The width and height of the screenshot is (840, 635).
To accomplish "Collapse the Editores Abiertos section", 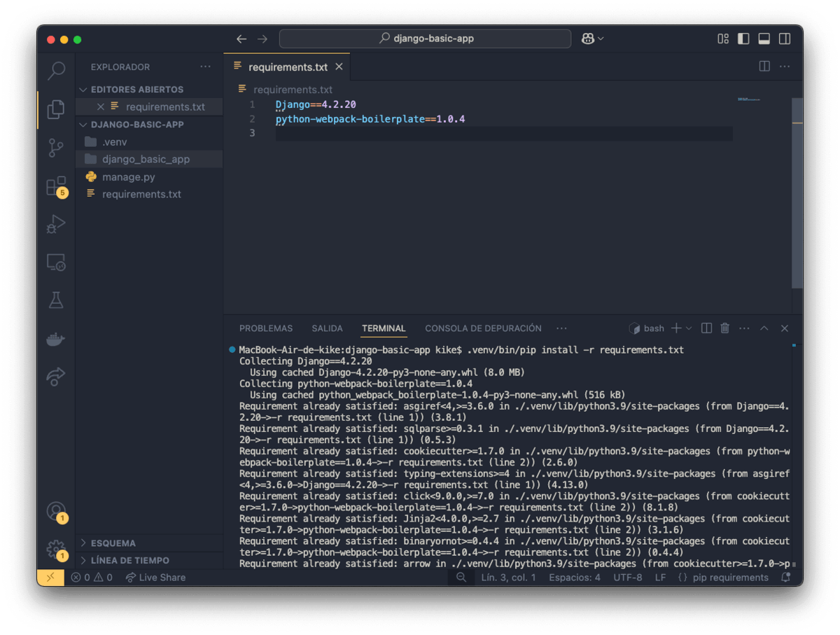I will 149,90.
